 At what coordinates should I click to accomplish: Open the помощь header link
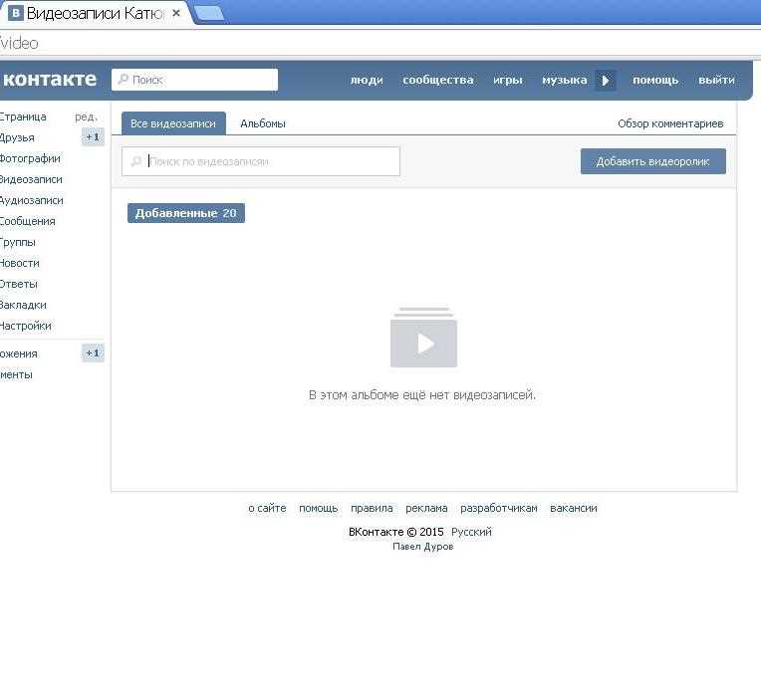point(655,80)
